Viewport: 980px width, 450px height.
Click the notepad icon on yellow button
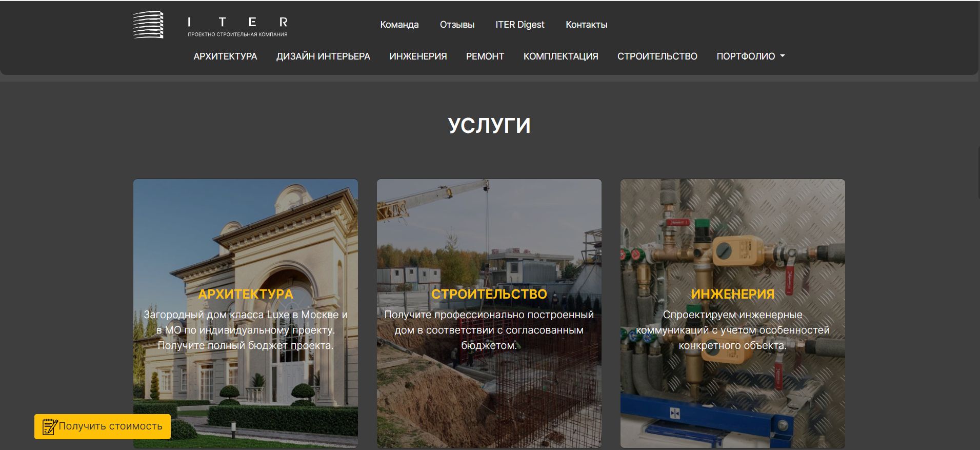(x=49, y=426)
